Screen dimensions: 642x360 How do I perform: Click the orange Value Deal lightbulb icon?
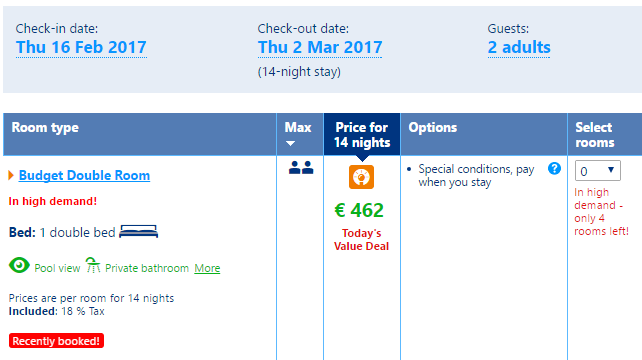(x=361, y=177)
